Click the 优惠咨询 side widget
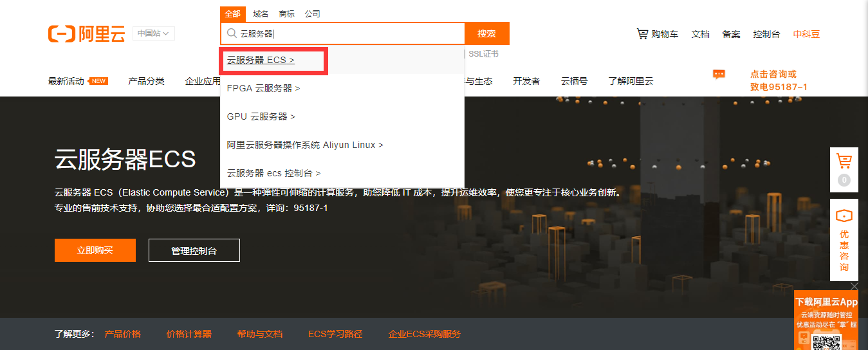This screenshot has height=350, width=868. point(844,240)
